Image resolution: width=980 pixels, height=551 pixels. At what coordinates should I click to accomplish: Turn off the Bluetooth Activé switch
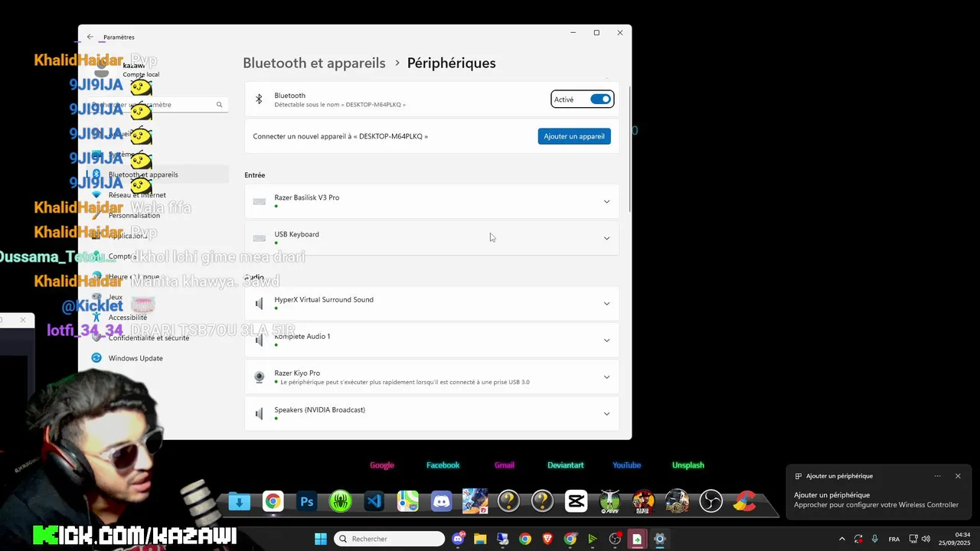[600, 99]
